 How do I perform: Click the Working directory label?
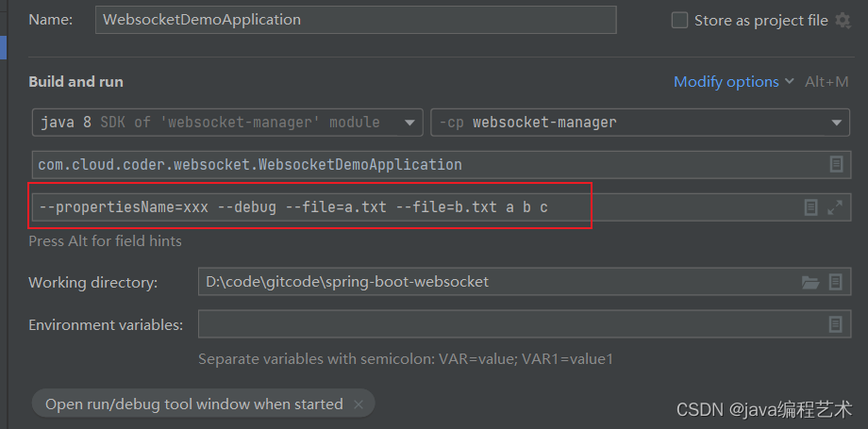pos(93,282)
